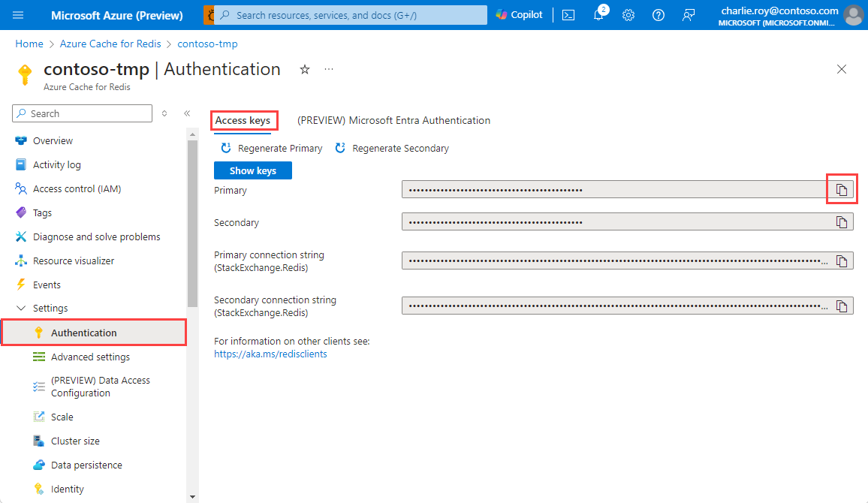Open Copilot from the top bar
This screenshot has height=503, width=868.
pyautogui.click(x=519, y=14)
